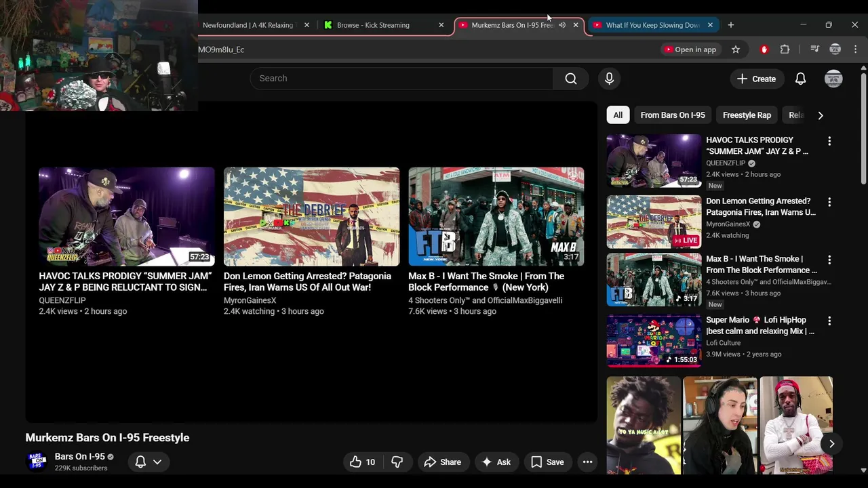
Task: Click video title 'Murkemz Bars On I-95 Freestyle'
Action: (107, 438)
